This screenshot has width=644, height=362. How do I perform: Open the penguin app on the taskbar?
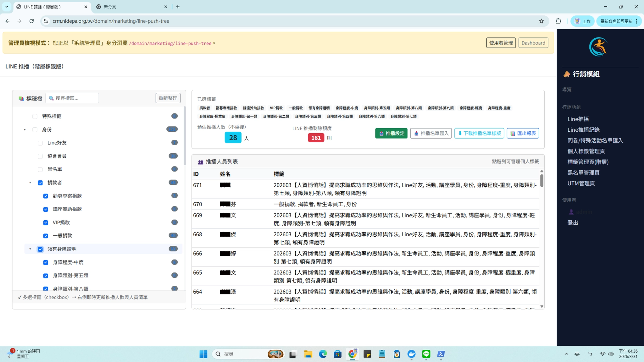coord(397,354)
